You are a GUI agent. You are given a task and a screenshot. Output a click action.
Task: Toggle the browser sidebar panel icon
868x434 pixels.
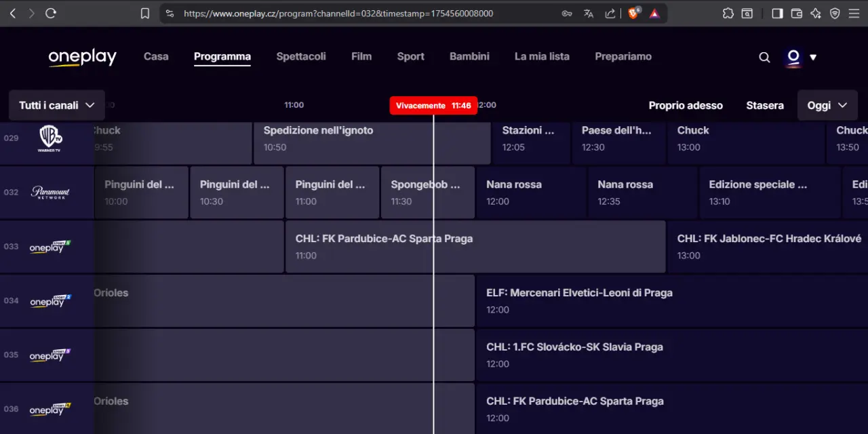(x=778, y=14)
